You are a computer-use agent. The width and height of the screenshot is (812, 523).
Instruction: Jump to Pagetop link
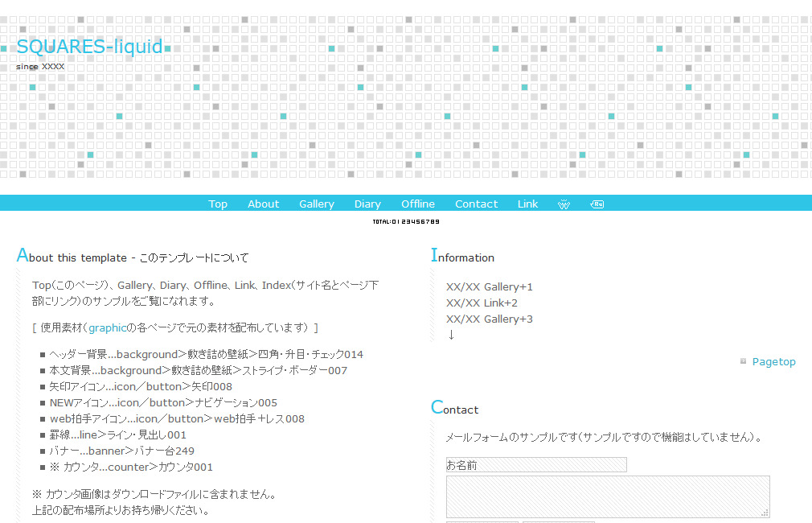pyautogui.click(x=773, y=362)
